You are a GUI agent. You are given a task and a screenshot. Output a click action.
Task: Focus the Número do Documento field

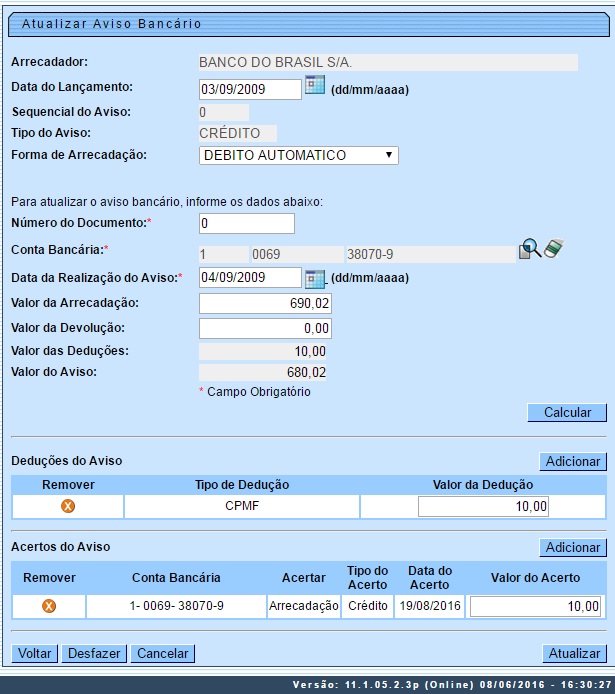[x=247, y=223]
